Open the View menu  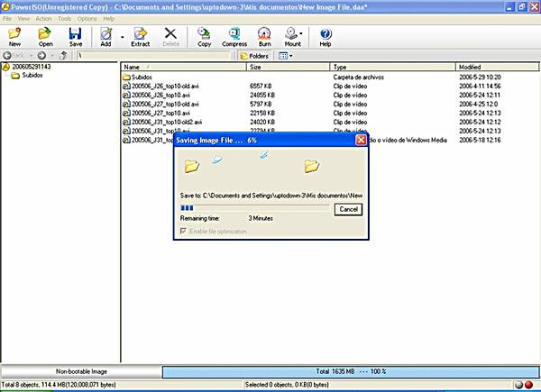coord(23,19)
